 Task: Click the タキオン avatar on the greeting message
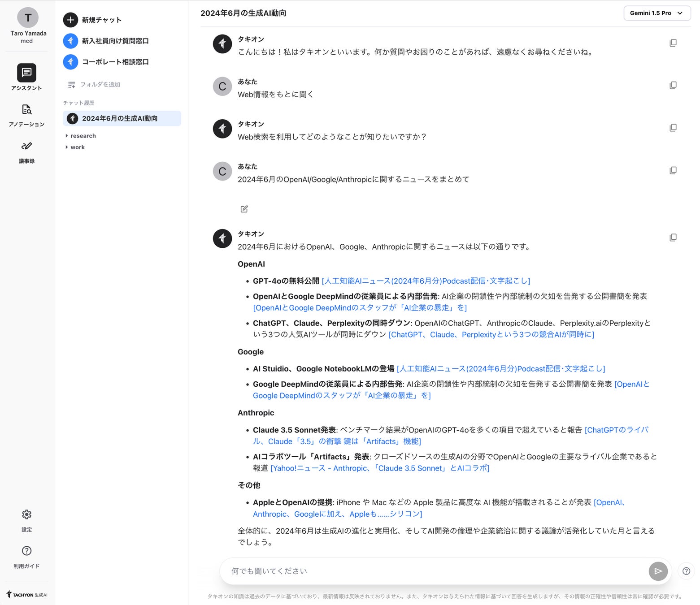222,44
